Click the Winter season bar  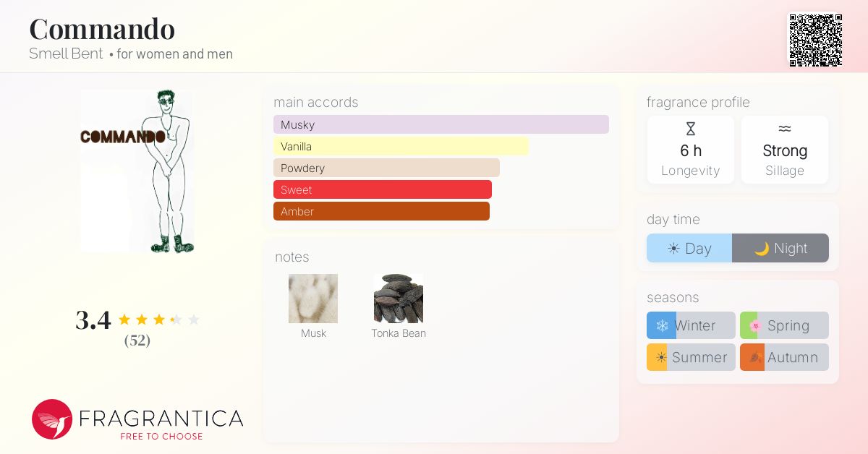pyautogui.click(x=691, y=325)
